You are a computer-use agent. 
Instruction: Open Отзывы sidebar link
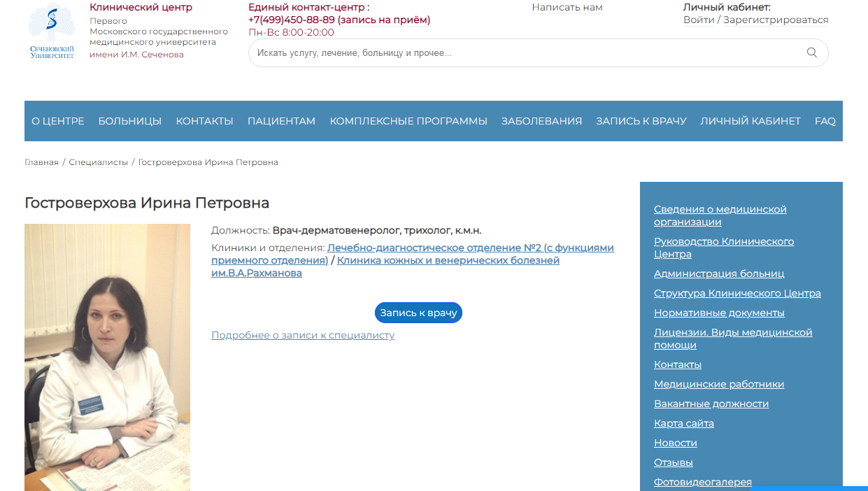(674, 463)
